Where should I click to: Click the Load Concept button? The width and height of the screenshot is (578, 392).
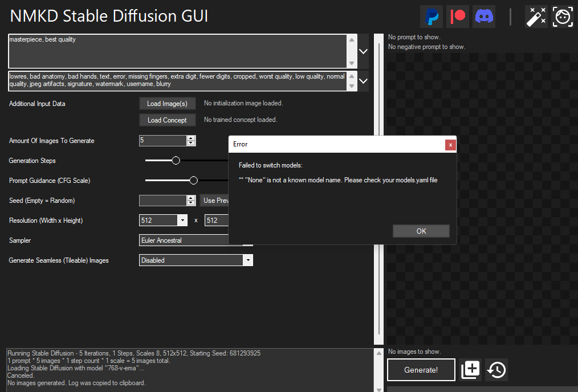pos(167,120)
